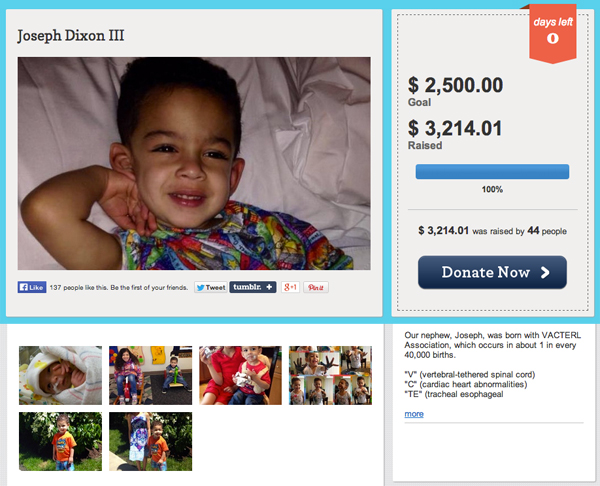Open the photo collage thumbnail
The height and width of the screenshot is (486, 600).
330,375
